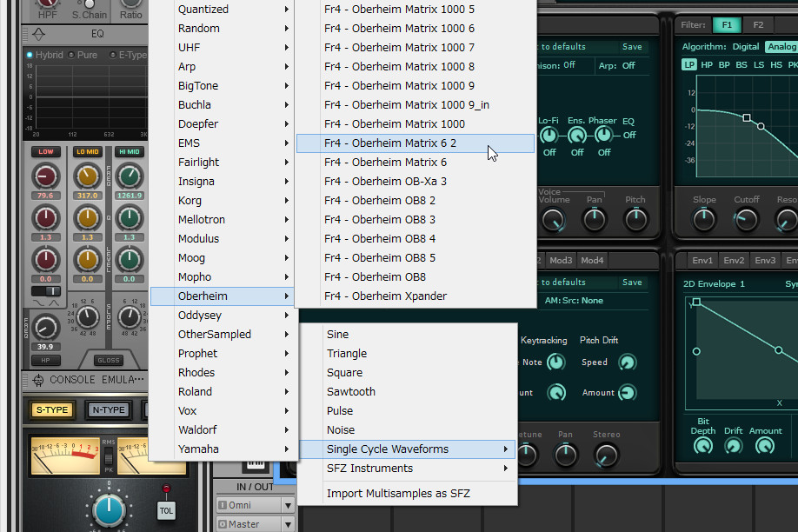Select the Sawtooth waveform
Image resolution: width=798 pixels, height=532 pixels.
pyautogui.click(x=407, y=392)
